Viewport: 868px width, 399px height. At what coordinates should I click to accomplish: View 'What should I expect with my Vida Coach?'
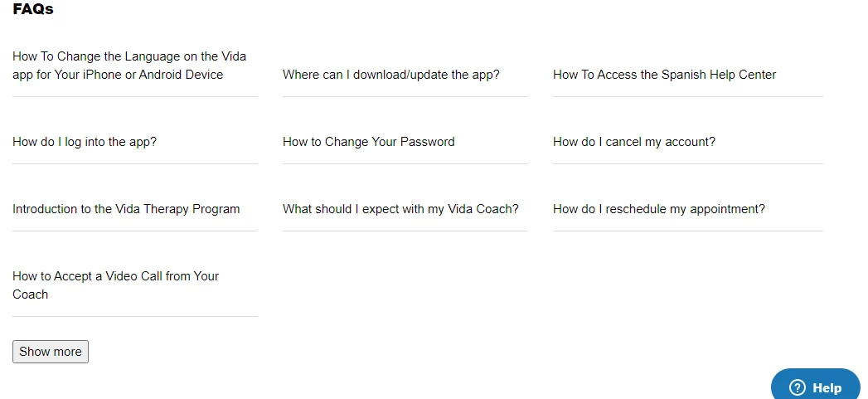click(400, 209)
